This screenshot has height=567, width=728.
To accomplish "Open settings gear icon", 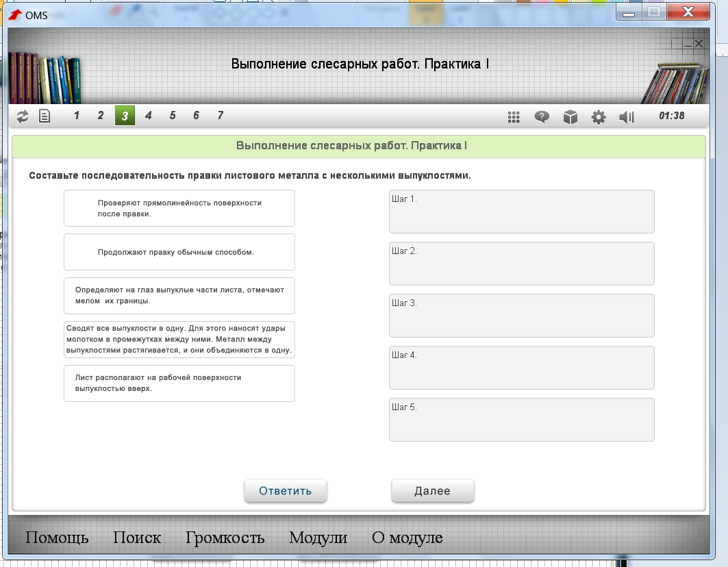I will tap(599, 117).
